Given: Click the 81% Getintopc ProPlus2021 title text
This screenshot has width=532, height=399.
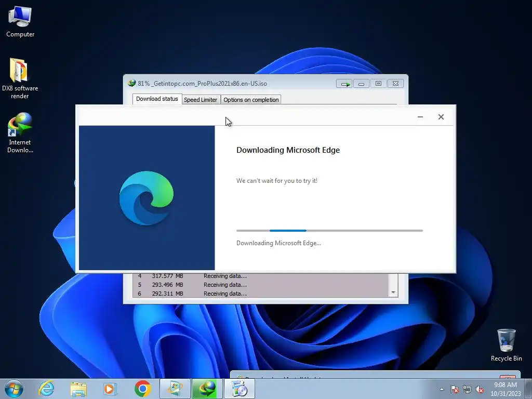Looking at the screenshot, I should click(x=202, y=84).
